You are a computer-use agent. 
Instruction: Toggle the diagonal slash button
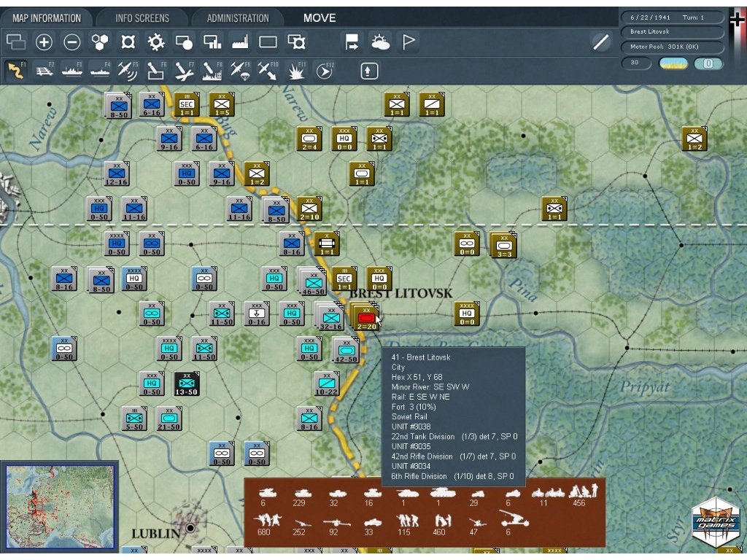(x=600, y=42)
